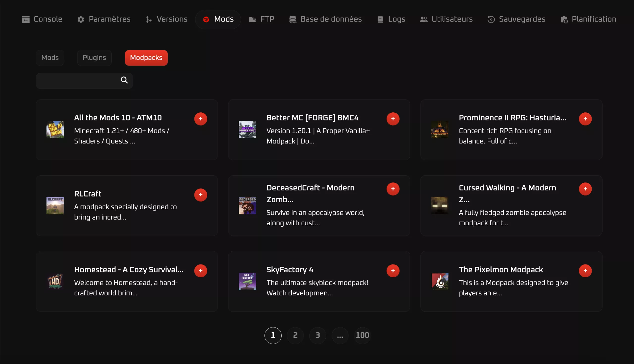Select the Mods navigation tab
The width and height of the screenshot is (634, 364).
[x=218, y=19]
